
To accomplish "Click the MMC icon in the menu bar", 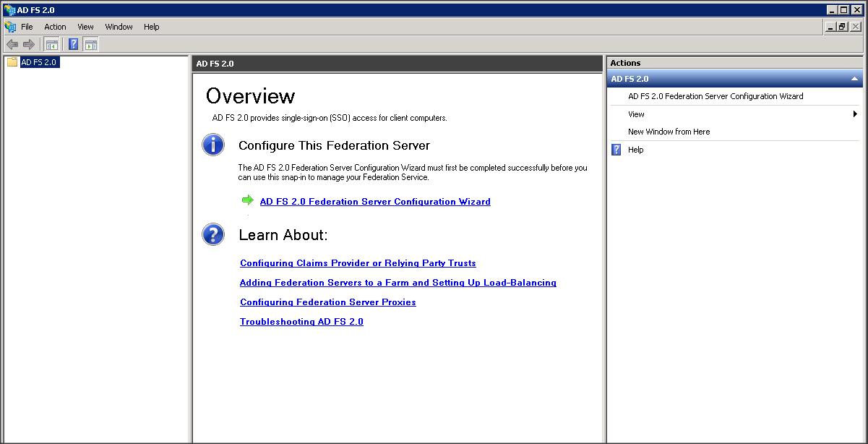I will 10,27.
